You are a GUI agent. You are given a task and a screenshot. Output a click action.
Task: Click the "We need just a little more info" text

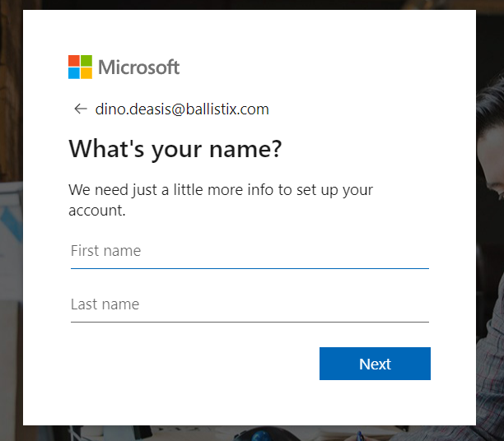(x=221, y=190)
